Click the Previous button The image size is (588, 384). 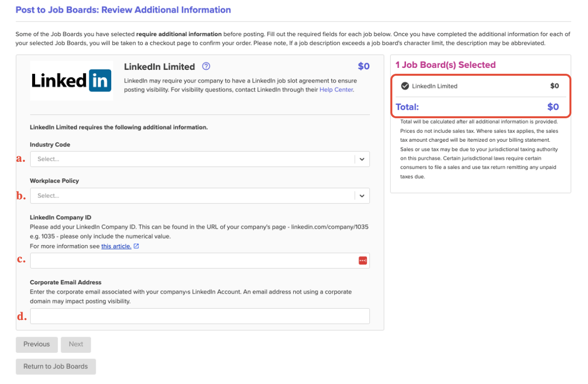pos(37,344)
